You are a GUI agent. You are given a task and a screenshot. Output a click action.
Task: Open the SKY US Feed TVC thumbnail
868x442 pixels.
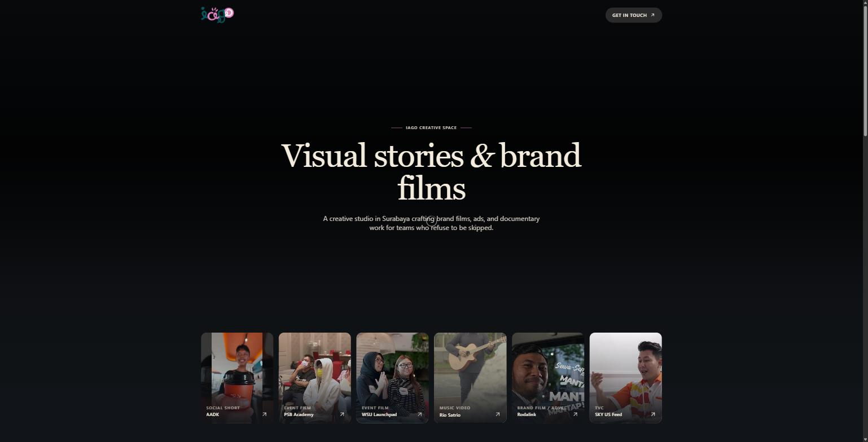pos(626,378)
